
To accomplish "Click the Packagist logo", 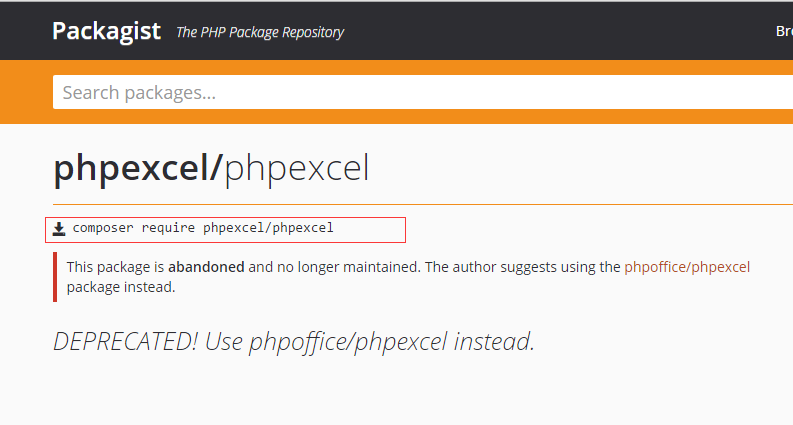I will coord(106,31).
